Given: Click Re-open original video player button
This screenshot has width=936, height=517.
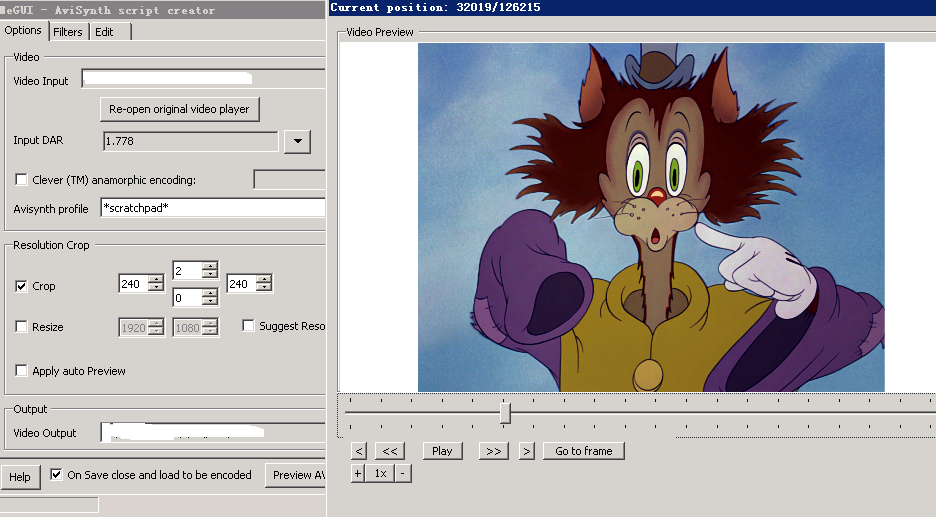Looking at the screenshot, I should 179,109.
